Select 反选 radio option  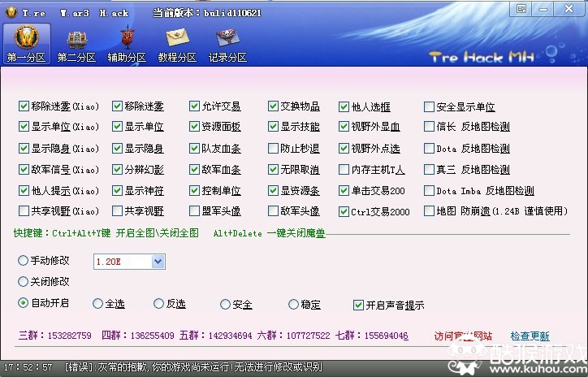tap(158, 304)
